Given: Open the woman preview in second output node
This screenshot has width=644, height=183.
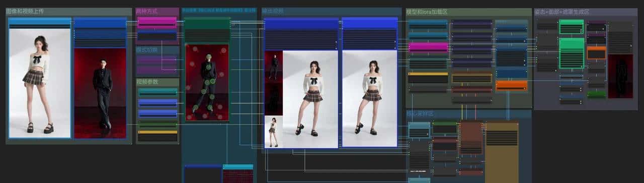Looking at the screenshot, I should [x=370, y=98].
